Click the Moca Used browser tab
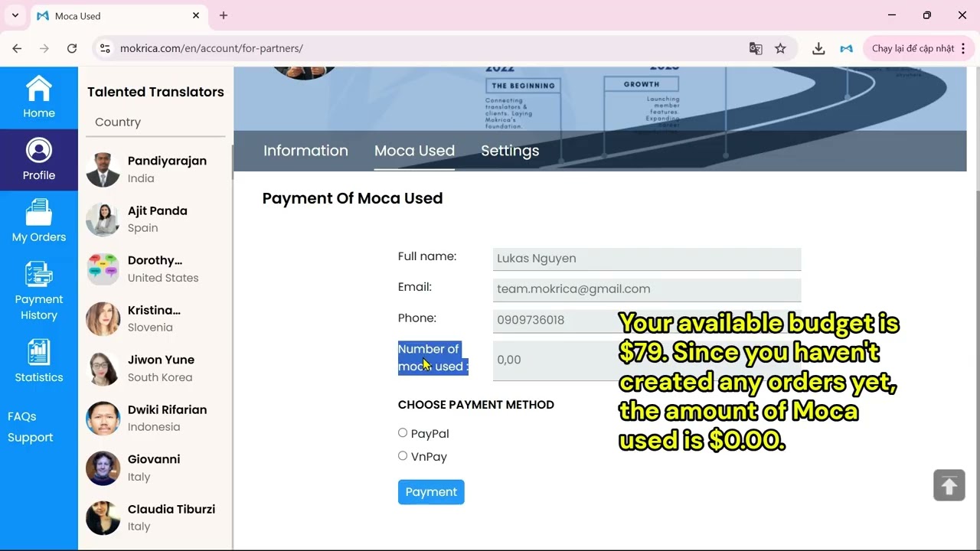Viewport: 980px width, 551px height. 119,16
